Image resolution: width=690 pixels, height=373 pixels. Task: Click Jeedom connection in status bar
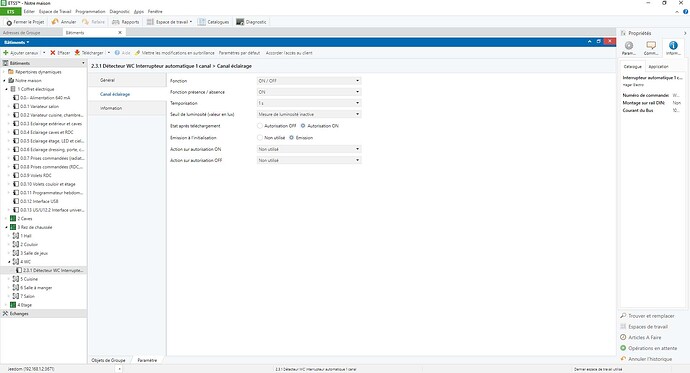pos(31,369)
